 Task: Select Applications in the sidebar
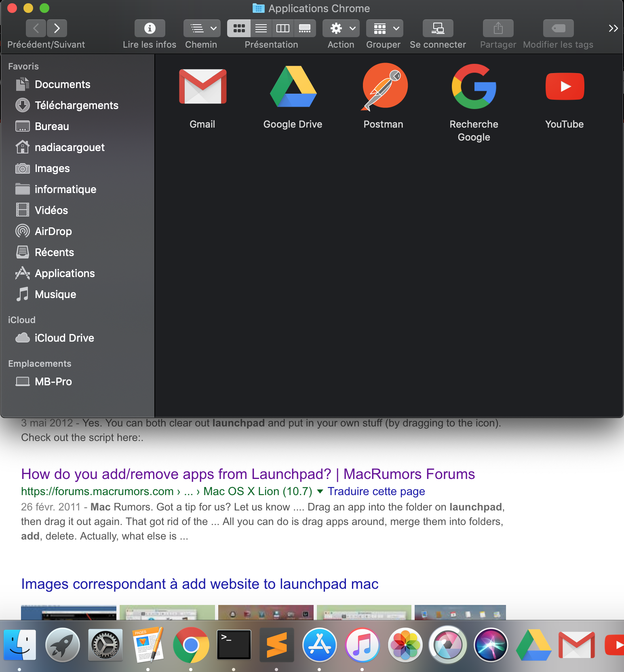click(x=77, y=273)
